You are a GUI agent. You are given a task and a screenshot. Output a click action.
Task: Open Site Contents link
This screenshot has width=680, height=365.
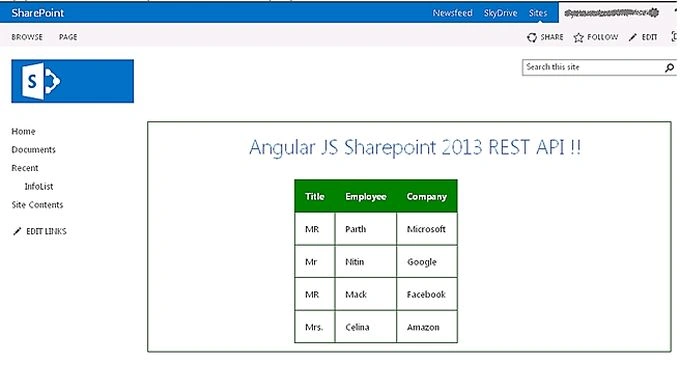[x=37, y=205]
